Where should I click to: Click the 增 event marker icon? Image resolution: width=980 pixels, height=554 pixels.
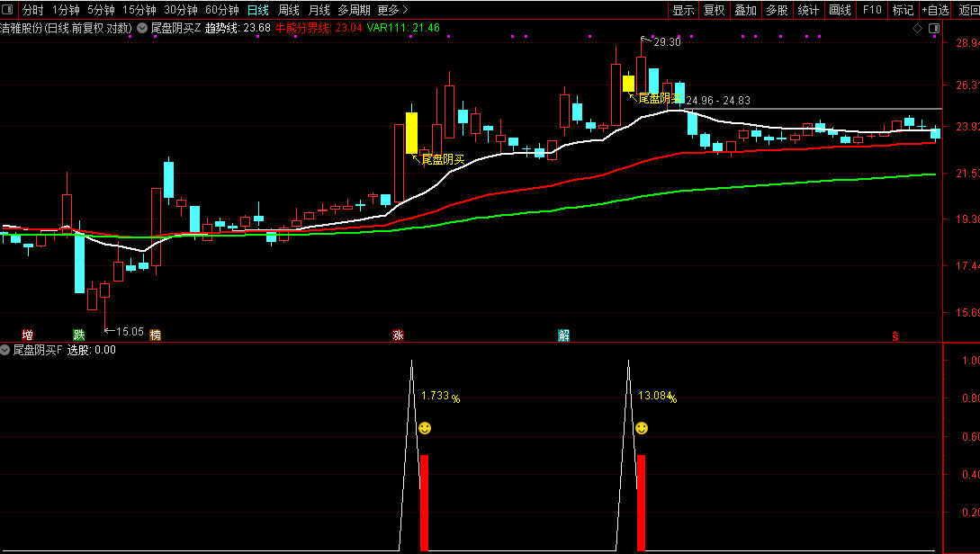(28, 335)
